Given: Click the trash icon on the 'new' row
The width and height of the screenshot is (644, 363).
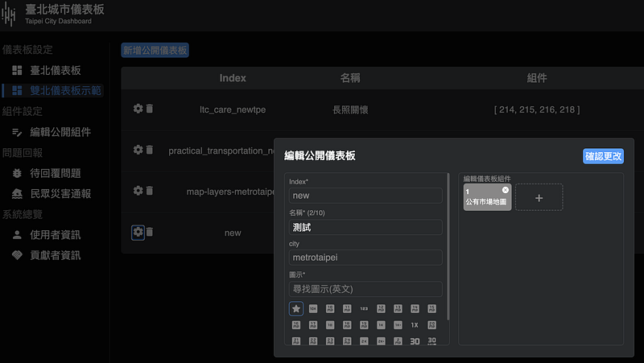Looking at the screenshot, I should (150, 232).
